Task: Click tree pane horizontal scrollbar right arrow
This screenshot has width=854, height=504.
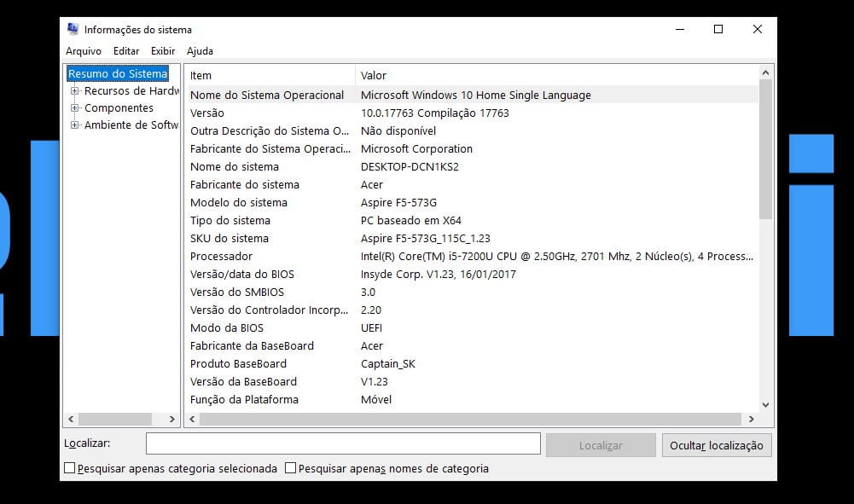Action: coord(172,419)
